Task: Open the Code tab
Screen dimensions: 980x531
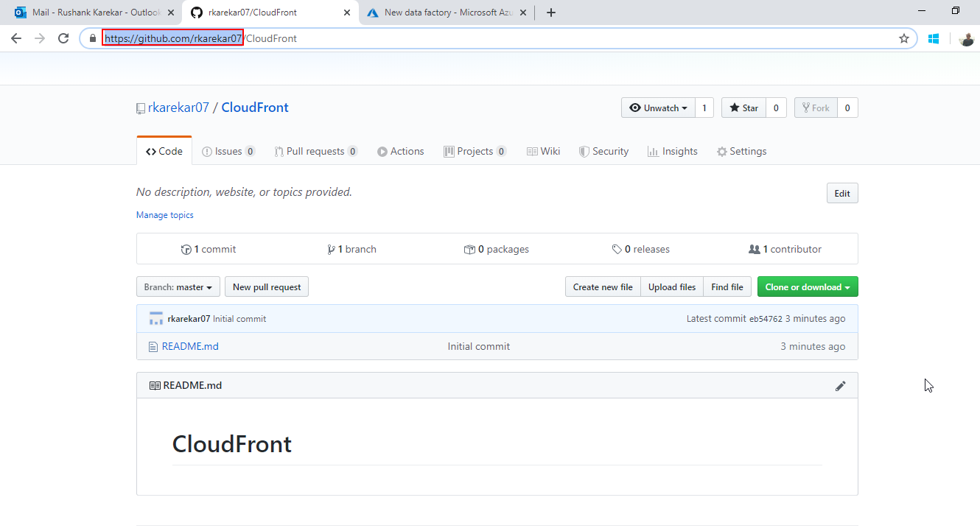Action: click(x=164, y=151)
